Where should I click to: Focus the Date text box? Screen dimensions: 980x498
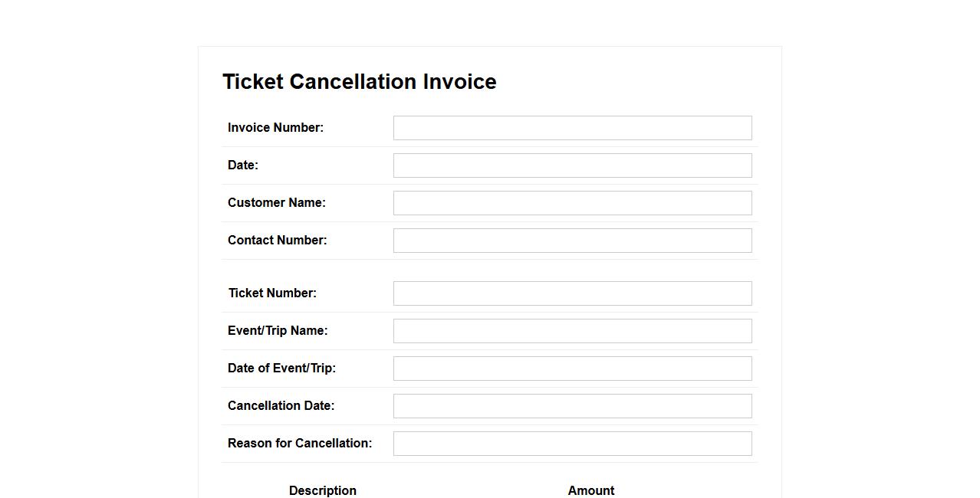[x=572, y=165]
